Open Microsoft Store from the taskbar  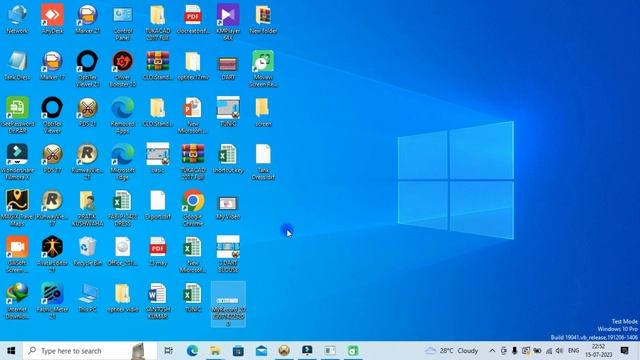(238, 351)
